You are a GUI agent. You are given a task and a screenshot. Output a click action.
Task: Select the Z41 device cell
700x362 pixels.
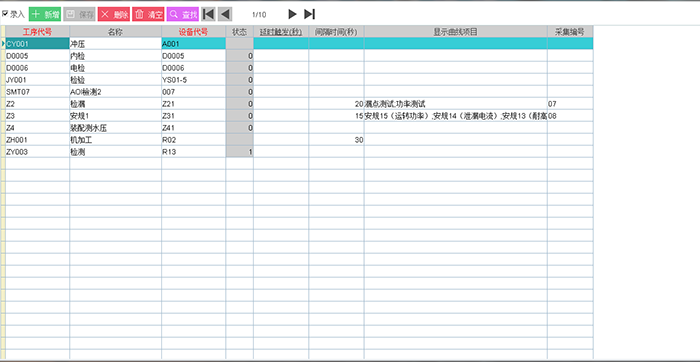(x=193, y=128)
